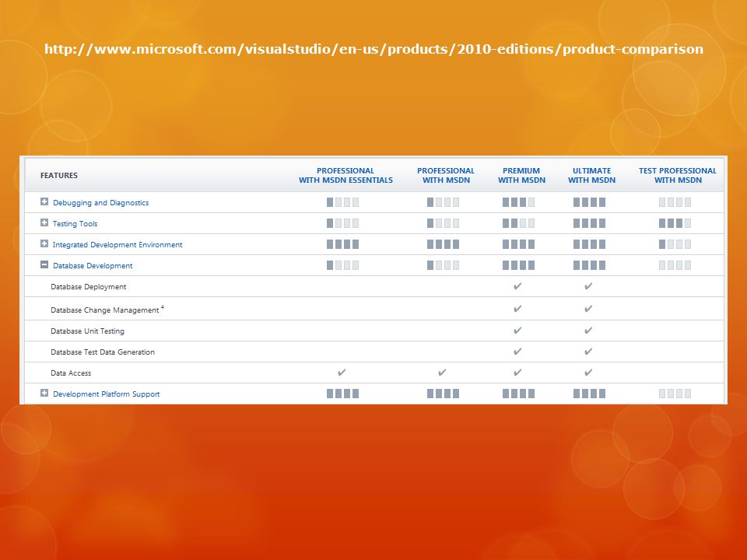Click IDE rating bars under Ultimate
The image size is (747, 560).
click(589, 244)
